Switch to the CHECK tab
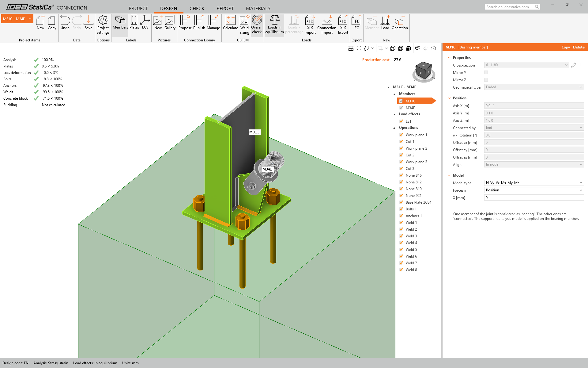588x368 pixels. [x=197, y=8]
